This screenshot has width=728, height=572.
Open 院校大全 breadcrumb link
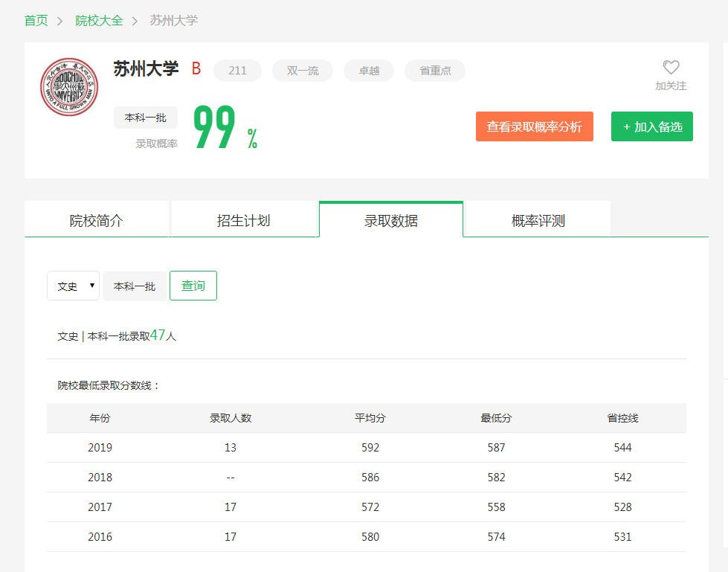(x=99, y=21)
